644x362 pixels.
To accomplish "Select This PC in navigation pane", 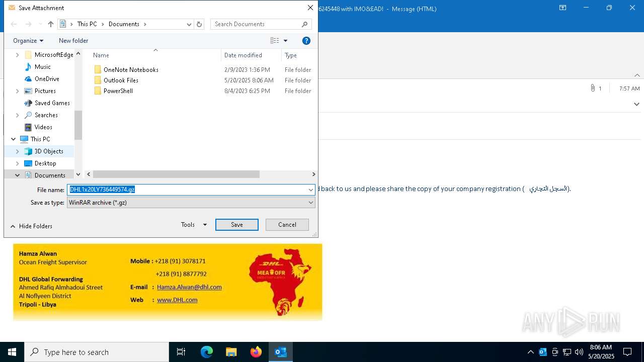I will [35, 139].
